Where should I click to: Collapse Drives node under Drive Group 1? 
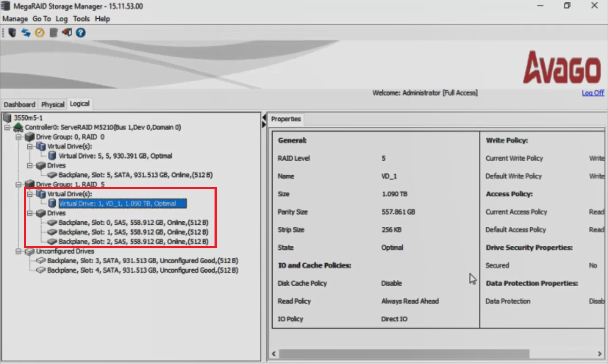point(30,213)
